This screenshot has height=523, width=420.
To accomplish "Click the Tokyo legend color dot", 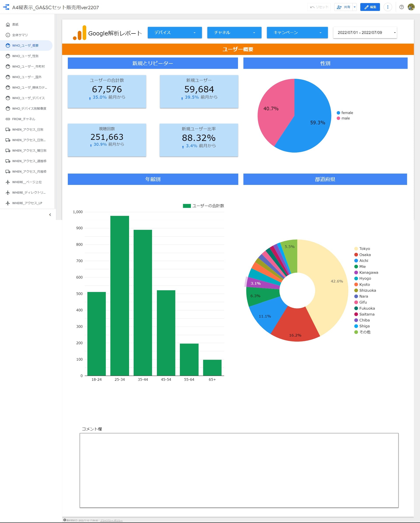I will (x=356, y=249).
